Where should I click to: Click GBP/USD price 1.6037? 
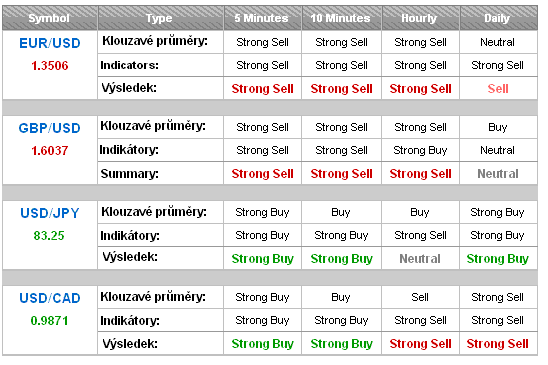pyautogui.click(x=50, y=151)
